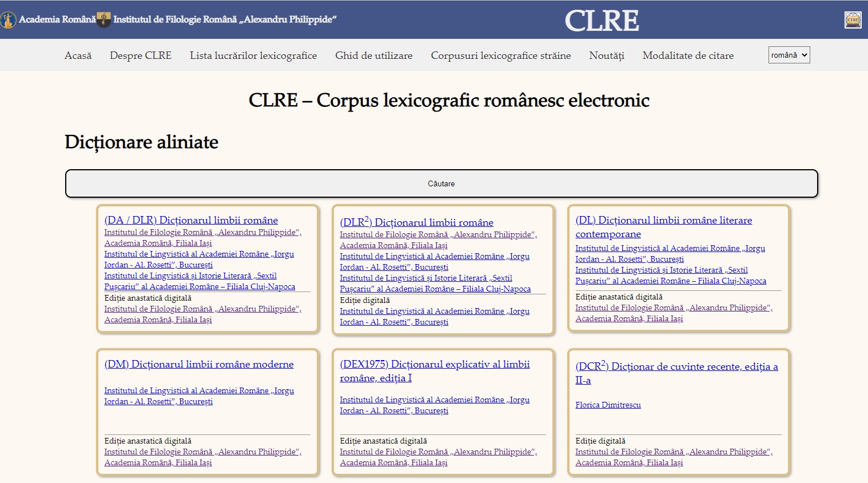
Task: Open (DEX1975) Dicționarul explicativ al limbii române
Action: 435,371
